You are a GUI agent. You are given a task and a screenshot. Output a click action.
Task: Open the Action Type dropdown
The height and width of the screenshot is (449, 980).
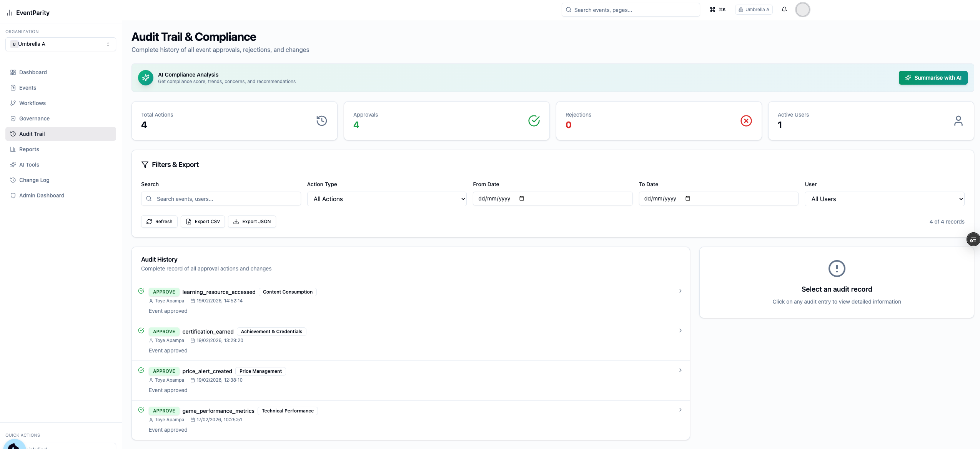(386, 199)
